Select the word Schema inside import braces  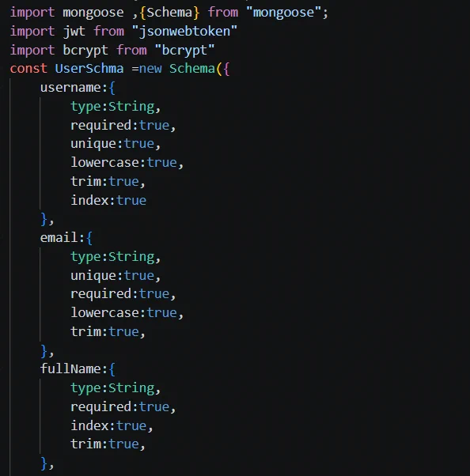(169, 13)
